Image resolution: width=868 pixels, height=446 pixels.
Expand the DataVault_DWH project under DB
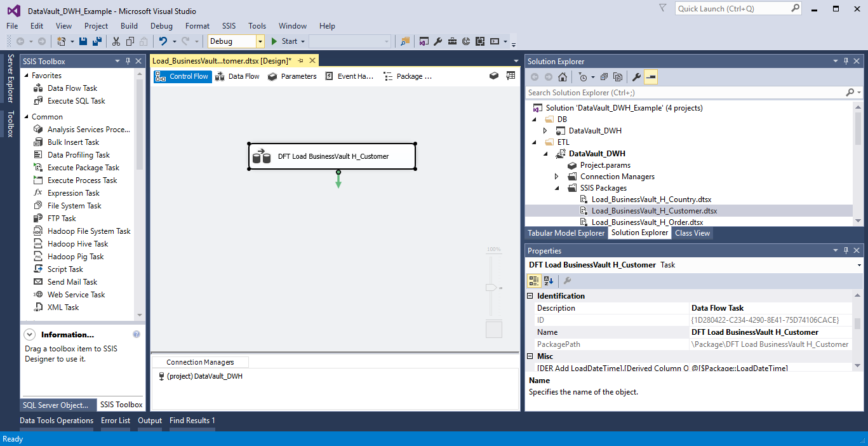point(545,131)
